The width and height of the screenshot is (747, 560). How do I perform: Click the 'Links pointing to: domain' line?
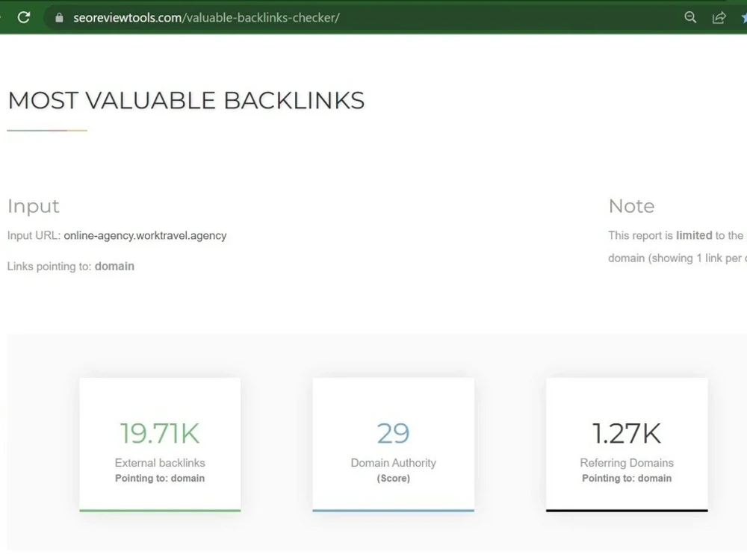click(x=71, y=267)
